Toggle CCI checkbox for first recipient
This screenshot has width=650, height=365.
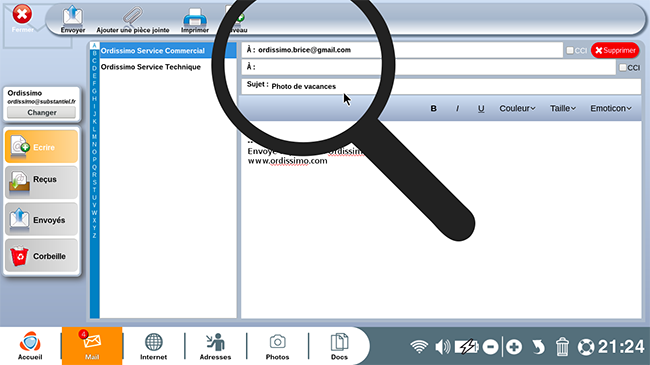[x=570, y=50]
